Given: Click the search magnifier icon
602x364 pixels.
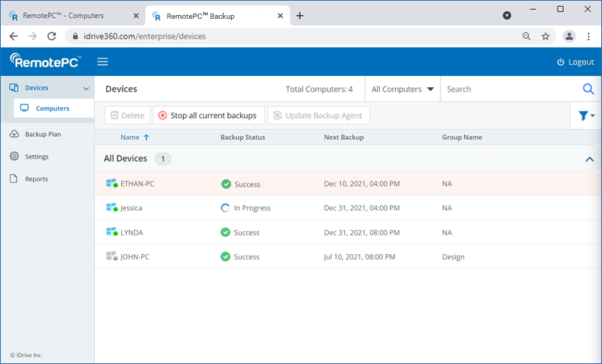Looking at the screenshot, I should coord(588,89).
